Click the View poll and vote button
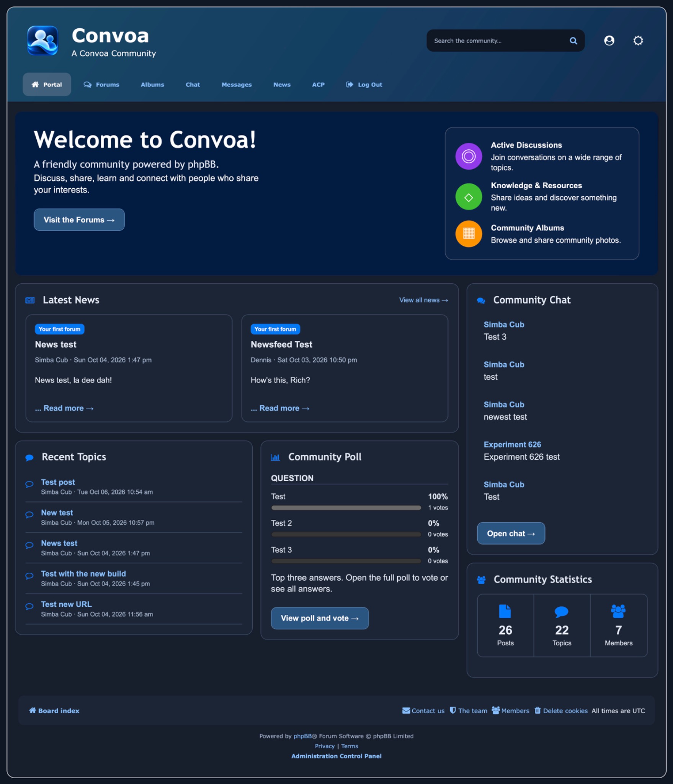Image resolution: width=673 pixels, height=784 pixels. click(320, 618)
